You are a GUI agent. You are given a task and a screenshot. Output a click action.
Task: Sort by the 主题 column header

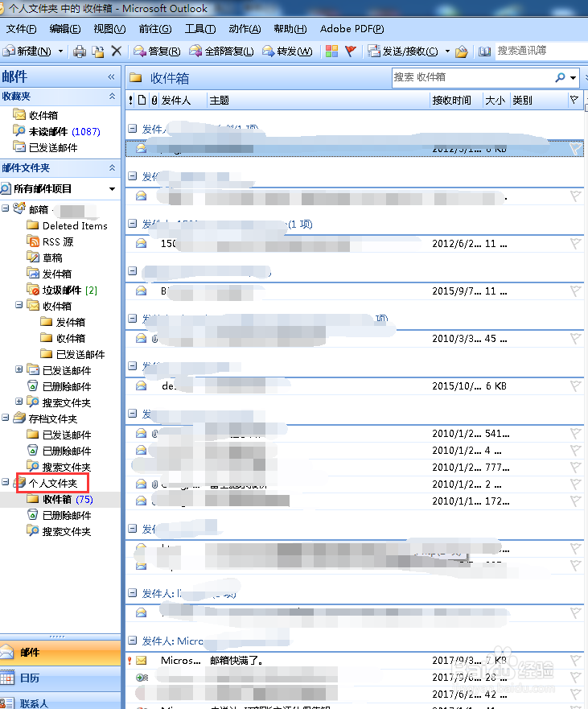pos(319,101)
